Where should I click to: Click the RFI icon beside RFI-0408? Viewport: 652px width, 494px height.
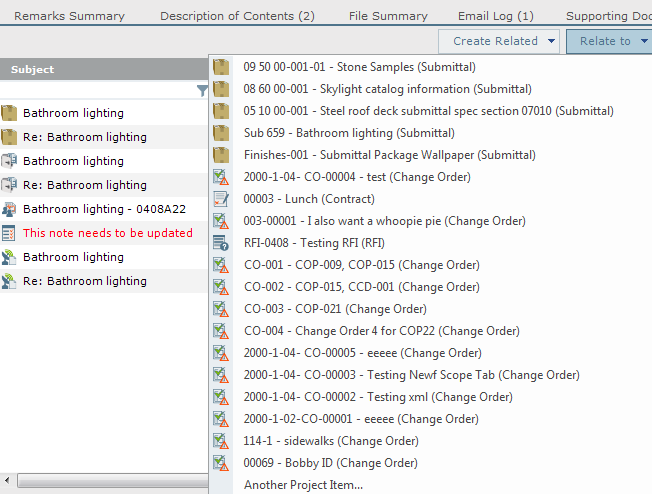(221, 243)
